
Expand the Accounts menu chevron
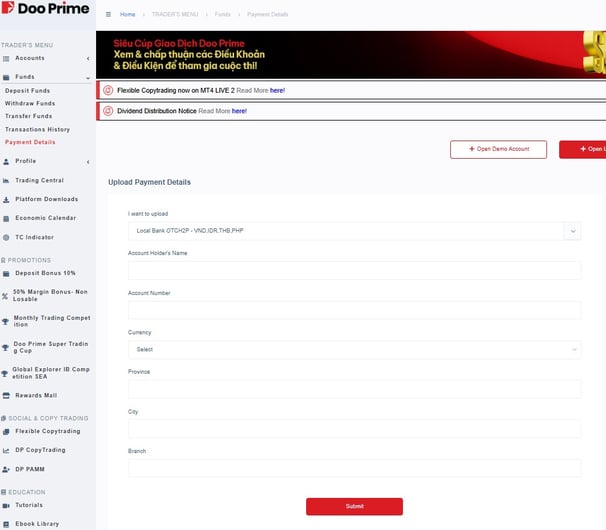pos(88,58)
